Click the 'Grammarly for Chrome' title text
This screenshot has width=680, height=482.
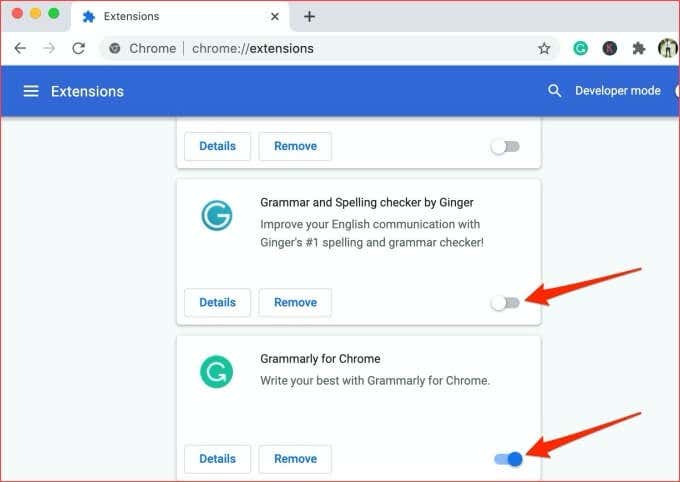coord(320,359)
